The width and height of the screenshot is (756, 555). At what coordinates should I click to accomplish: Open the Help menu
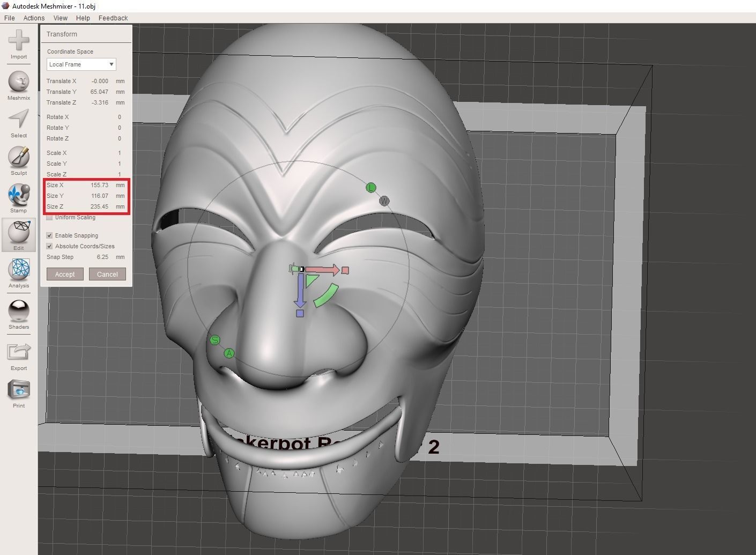[x=83, y=18]
